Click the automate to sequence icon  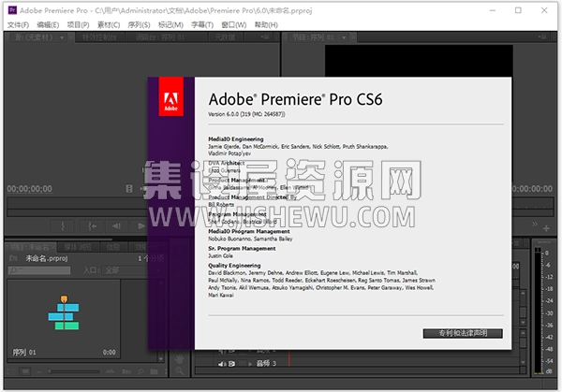126,372
